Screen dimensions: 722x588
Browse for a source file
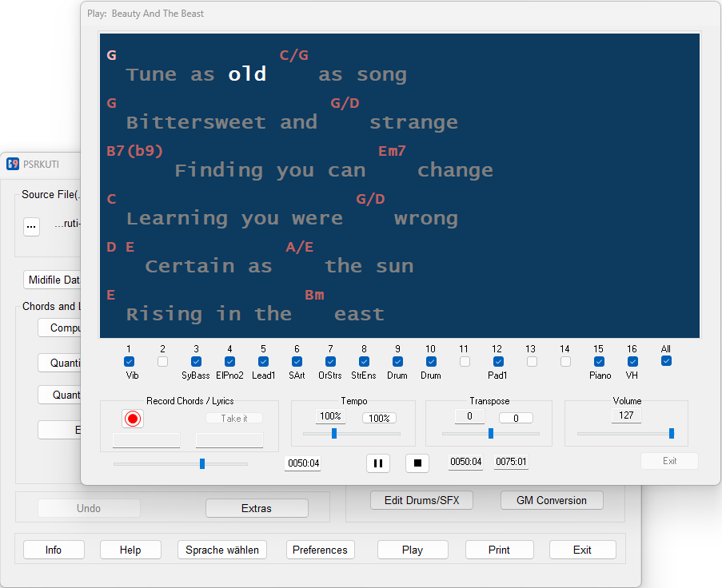pyautogui.click(x=31, y=226)
